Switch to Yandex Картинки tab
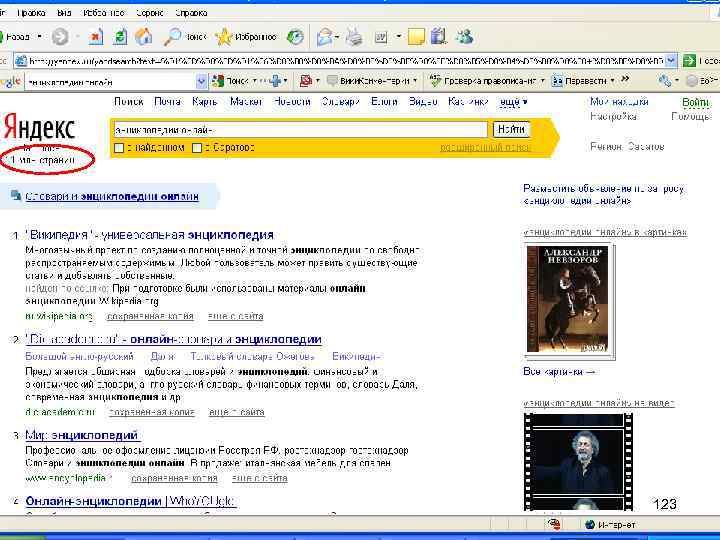Image resolution: width=720 pixels, height=540 pixels. coord(468,102)
